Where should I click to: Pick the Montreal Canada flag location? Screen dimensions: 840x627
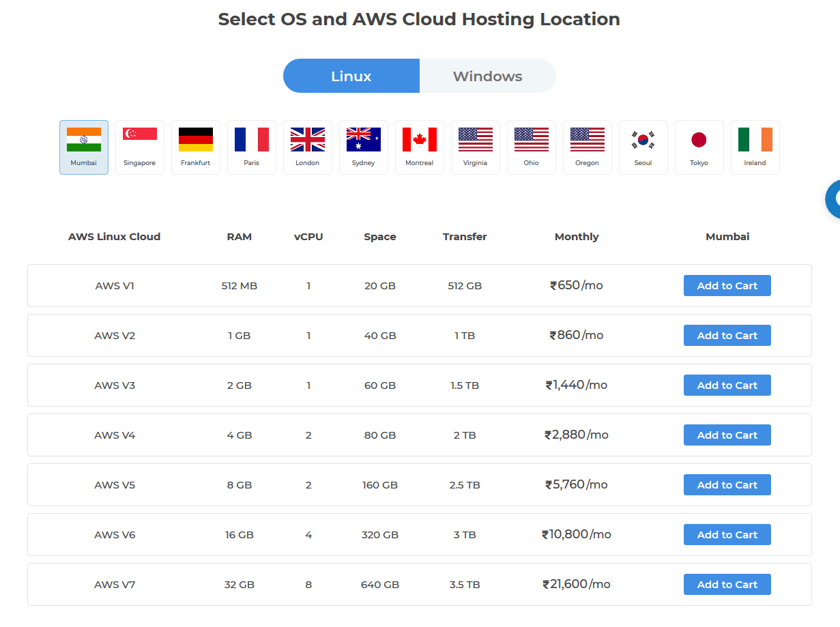coord(420,147)
